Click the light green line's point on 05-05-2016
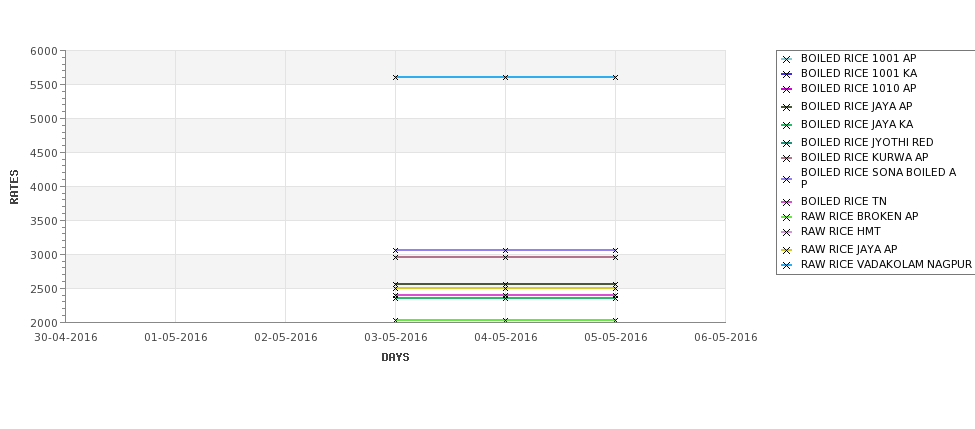Image resolution: width=975 pixels, height=429 pixels. click(x=616, y=320)
